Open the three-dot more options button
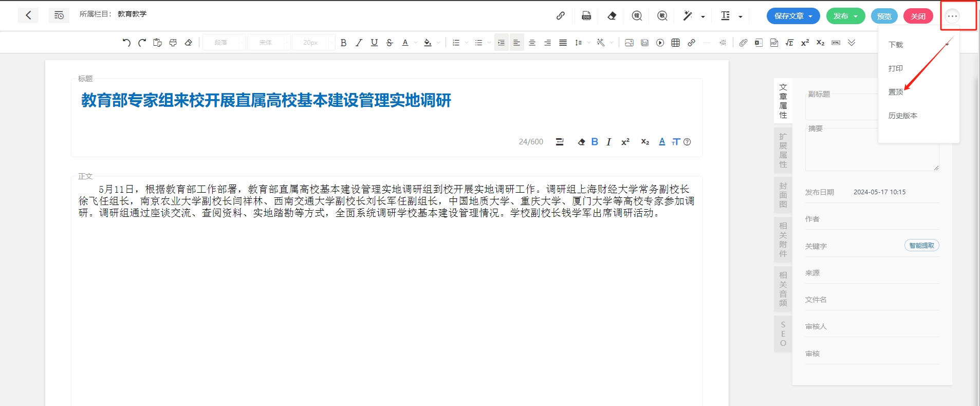 (952, 16)
